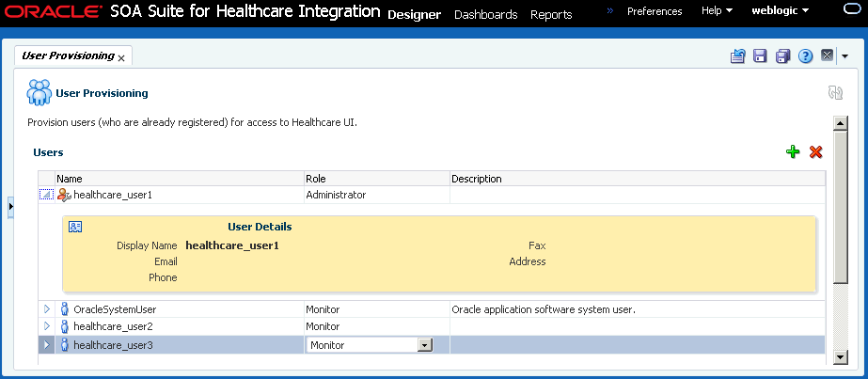Click healthcare_user3's empty description cell
Viewport: 868px width, 379px height.
coord(638,345)
